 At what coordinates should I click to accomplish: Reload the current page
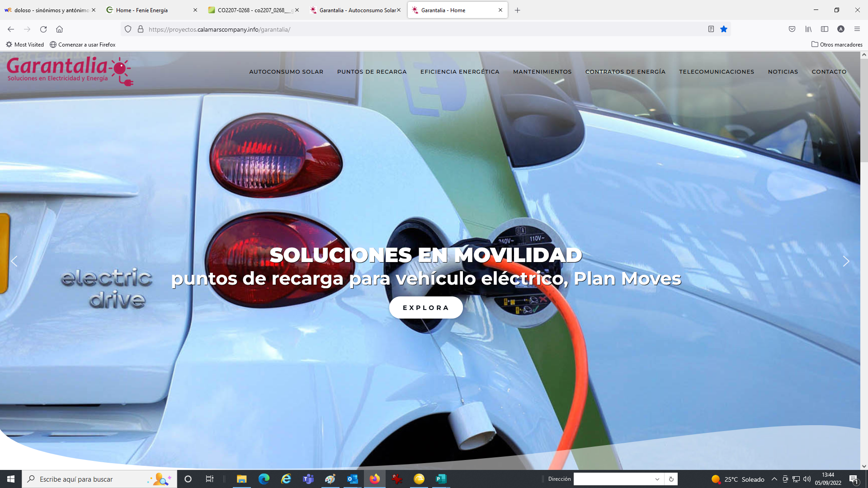point(43,29)
